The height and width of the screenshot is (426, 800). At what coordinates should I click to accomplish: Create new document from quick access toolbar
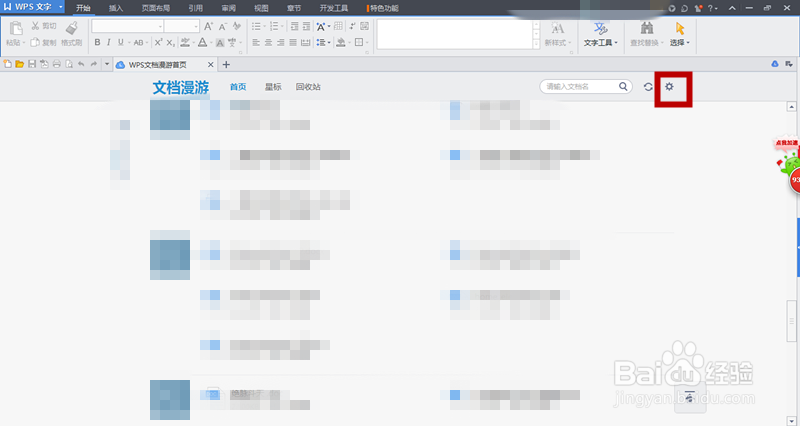click(7, 64)
